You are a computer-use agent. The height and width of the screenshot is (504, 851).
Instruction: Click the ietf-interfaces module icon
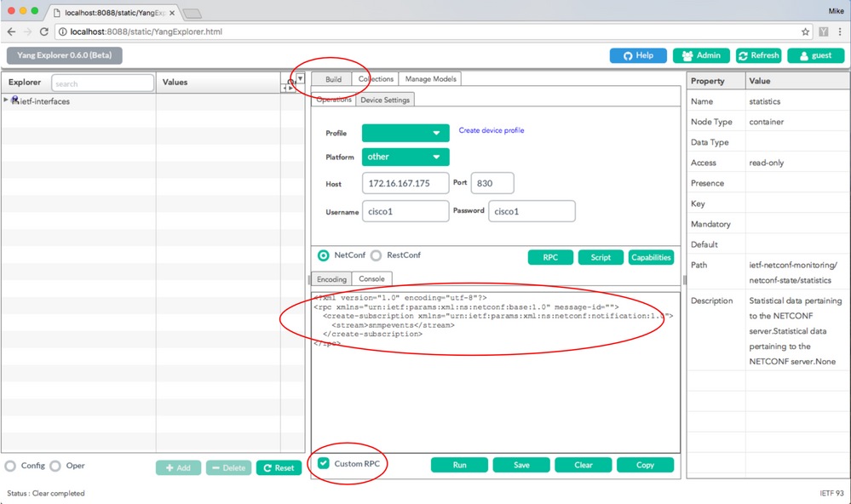coord(14,100)
